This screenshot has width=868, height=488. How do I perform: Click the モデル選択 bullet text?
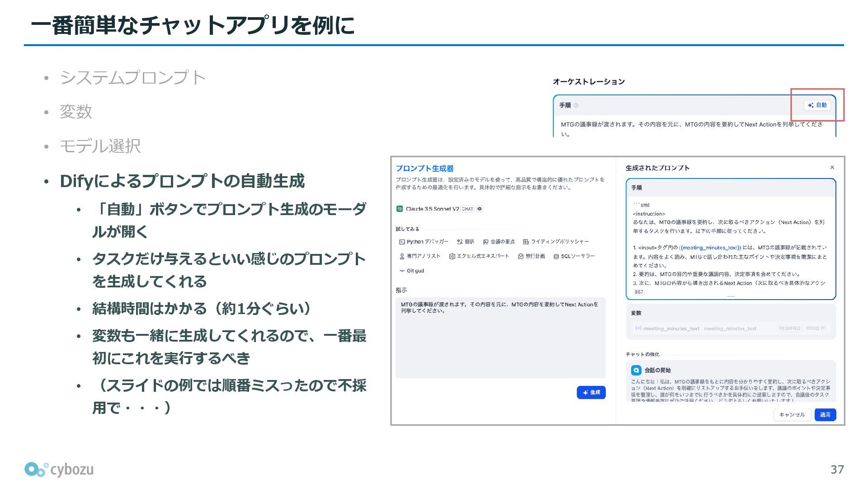click(100, 146)
